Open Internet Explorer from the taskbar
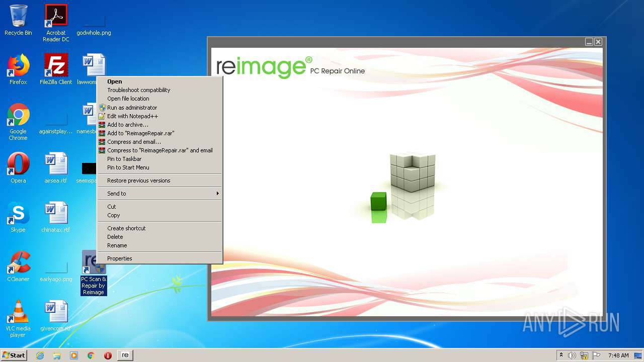Screen dimensions: 644x362 click(x=40, y=355)
